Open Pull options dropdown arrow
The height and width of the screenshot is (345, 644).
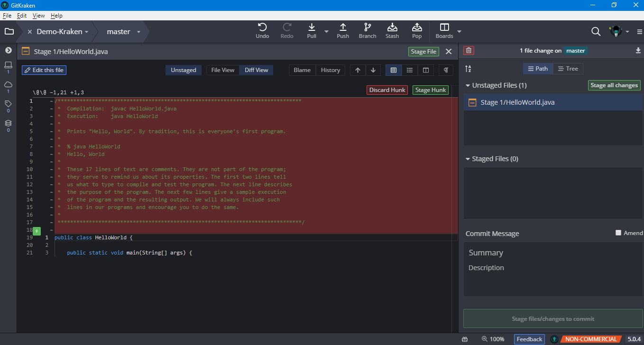pyautogui.click(x=326, y=32)
